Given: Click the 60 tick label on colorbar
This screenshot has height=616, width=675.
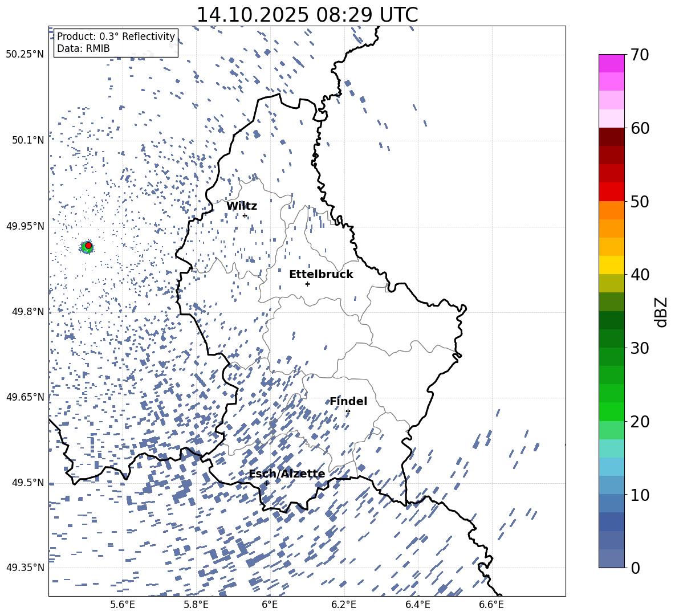Looking at the screenshot, I should 640,128.
